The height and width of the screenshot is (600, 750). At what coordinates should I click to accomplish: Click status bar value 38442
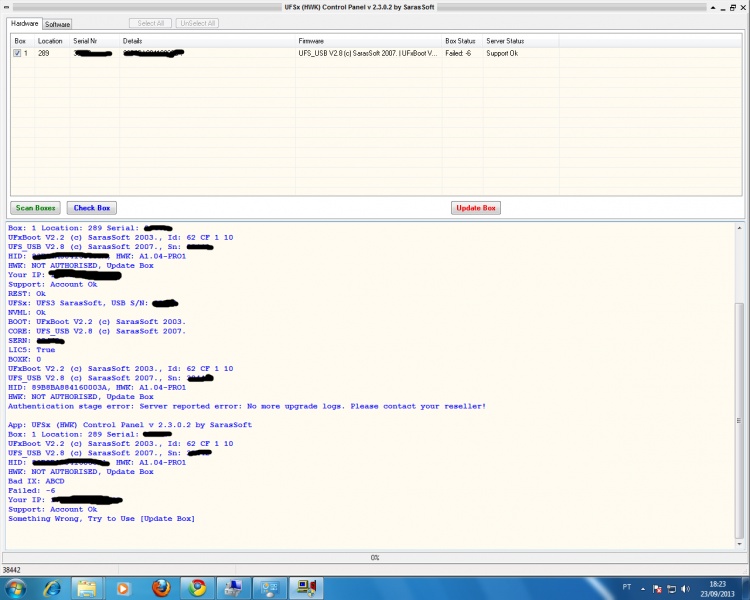(11, 570)
